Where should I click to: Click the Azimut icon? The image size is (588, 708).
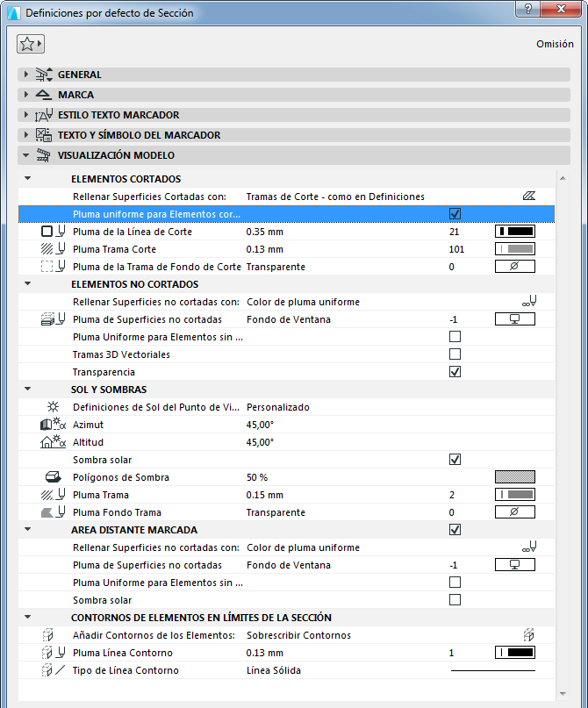click(53, 425)
